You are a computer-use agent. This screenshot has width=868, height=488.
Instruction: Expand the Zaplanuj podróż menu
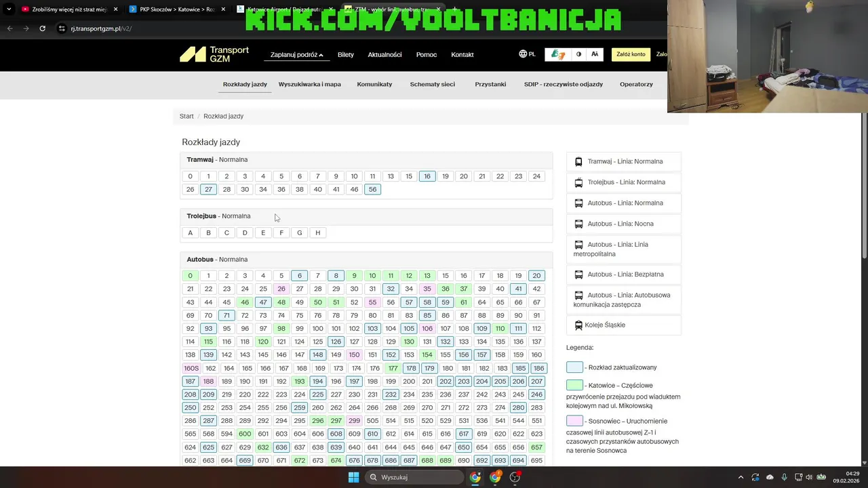(296, 55)
